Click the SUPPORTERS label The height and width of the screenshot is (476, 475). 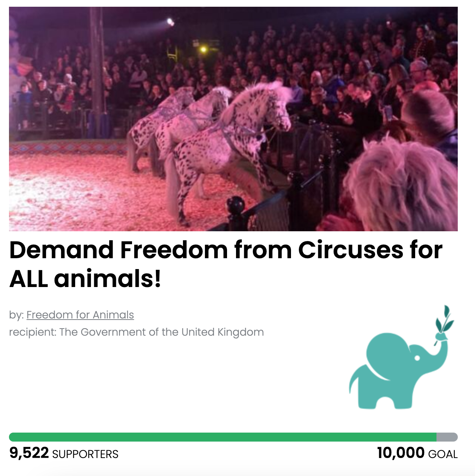[86, 454]
